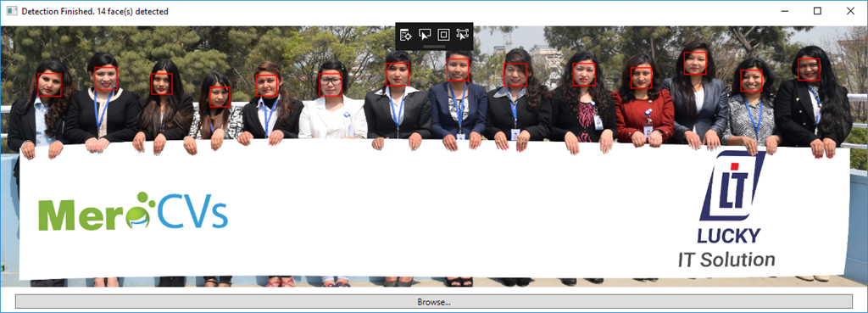Click the Browse... button
Screen dimensions: 868x313
[x=434, y=302]
